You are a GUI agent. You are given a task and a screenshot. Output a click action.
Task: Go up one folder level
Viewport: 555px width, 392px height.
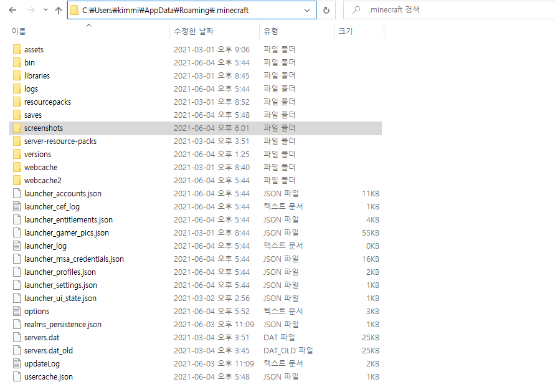coord(59,10)
